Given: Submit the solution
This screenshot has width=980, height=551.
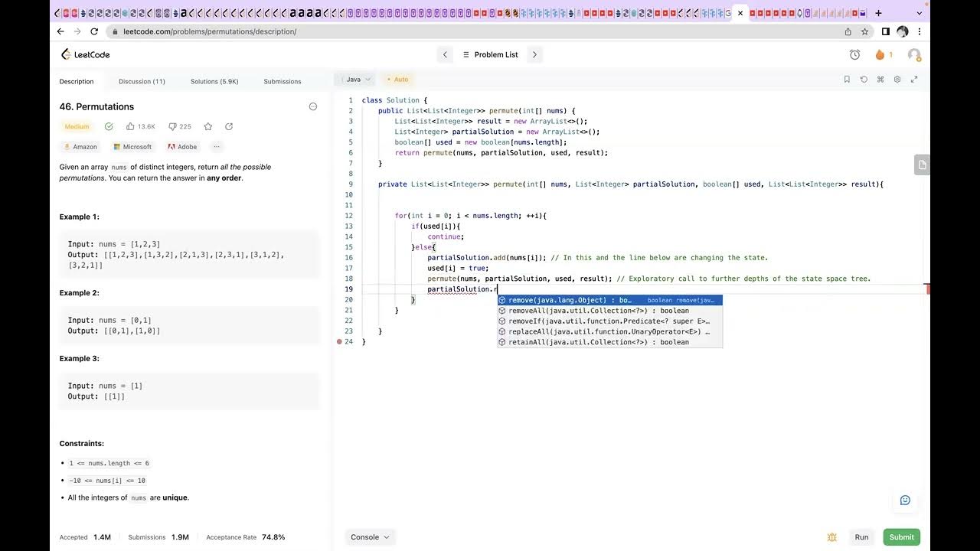Looking at the screenshot, I should click(x=901, y=537).
